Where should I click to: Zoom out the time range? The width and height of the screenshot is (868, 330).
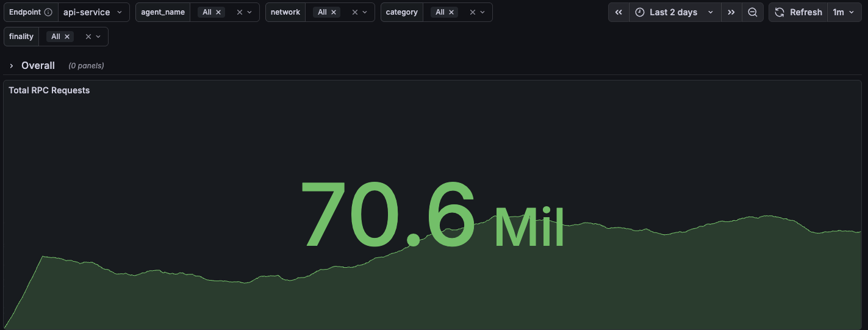(x=753, y=12)
